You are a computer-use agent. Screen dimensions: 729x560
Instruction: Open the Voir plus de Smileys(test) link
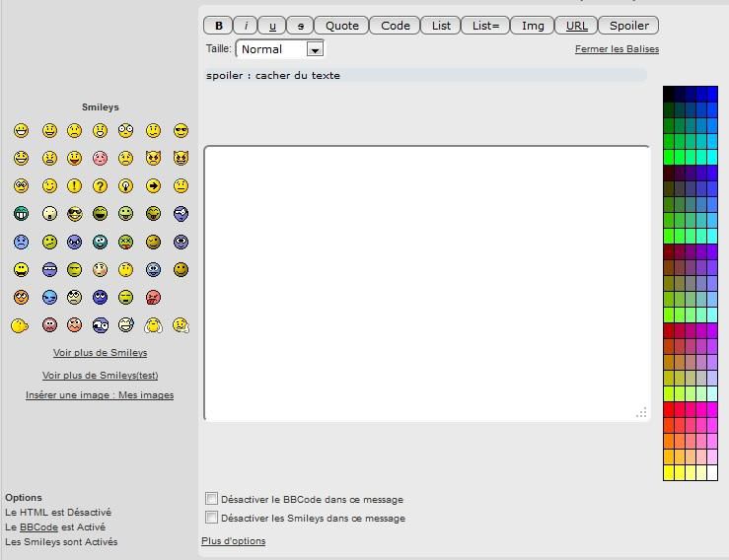[x=100, y=375]
